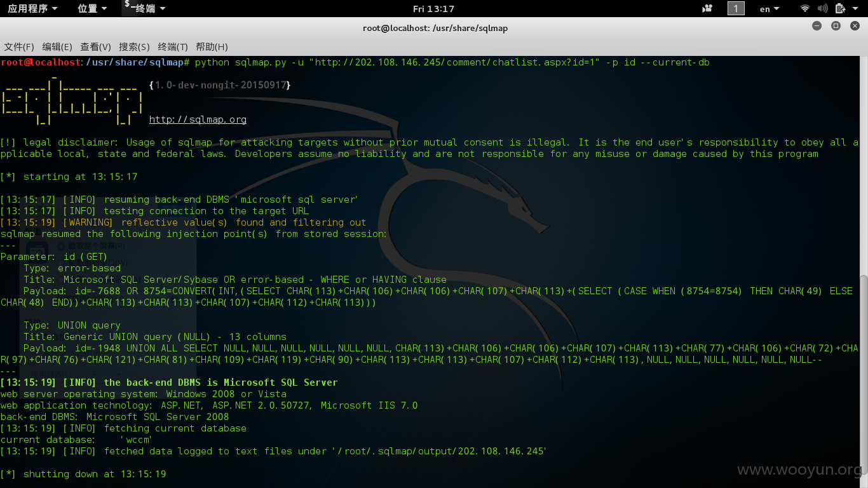The width and height of the screenshot is (868, 488).
Task: Click the battery power icon
Action: pyautogui.click(x=840, y=9)
